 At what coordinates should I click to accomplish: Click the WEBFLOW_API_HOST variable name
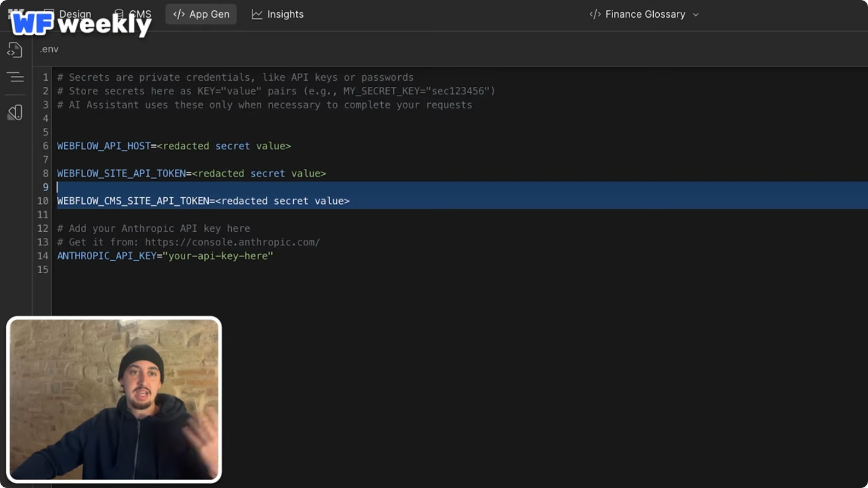pyautogui.click(x=104, y=146)
